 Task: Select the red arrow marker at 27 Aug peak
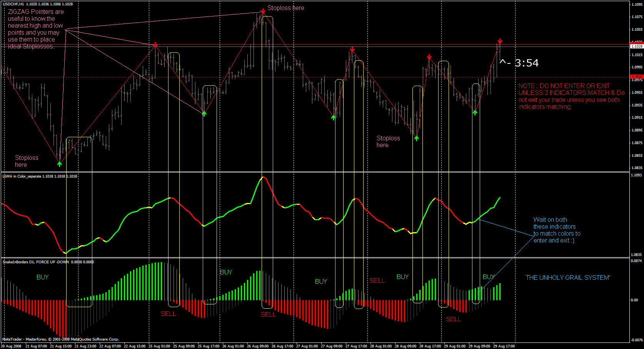coord(352,49)
